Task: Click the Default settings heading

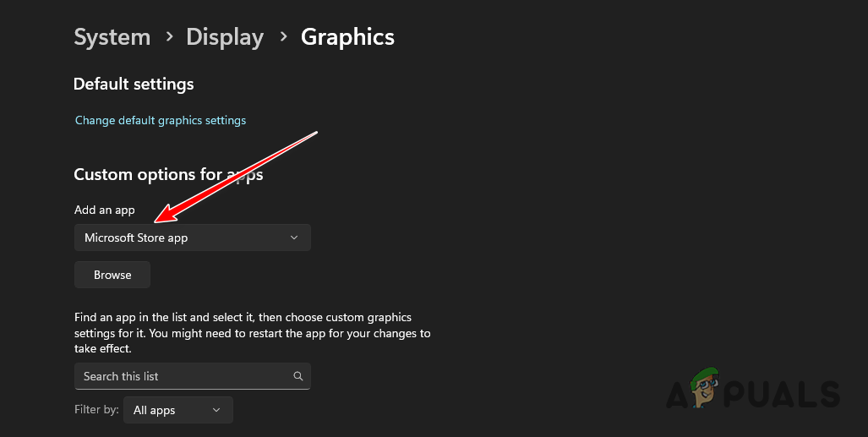Action: (134, 84)
